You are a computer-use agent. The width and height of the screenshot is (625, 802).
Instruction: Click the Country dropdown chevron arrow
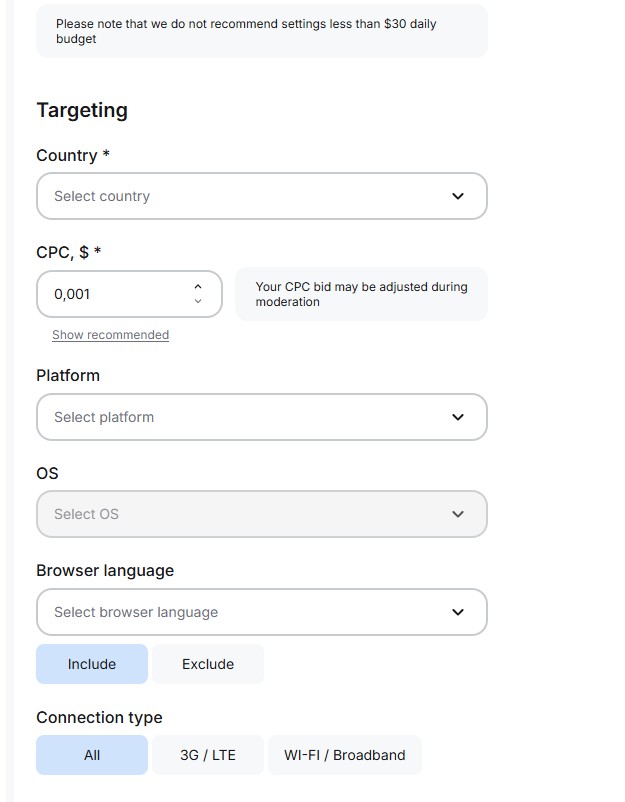click(x=458, y=196)
